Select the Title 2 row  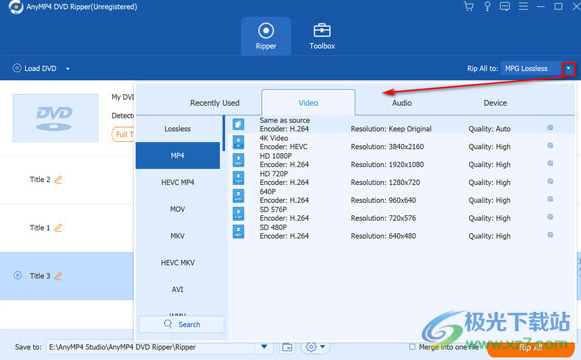tap(67, 180)
